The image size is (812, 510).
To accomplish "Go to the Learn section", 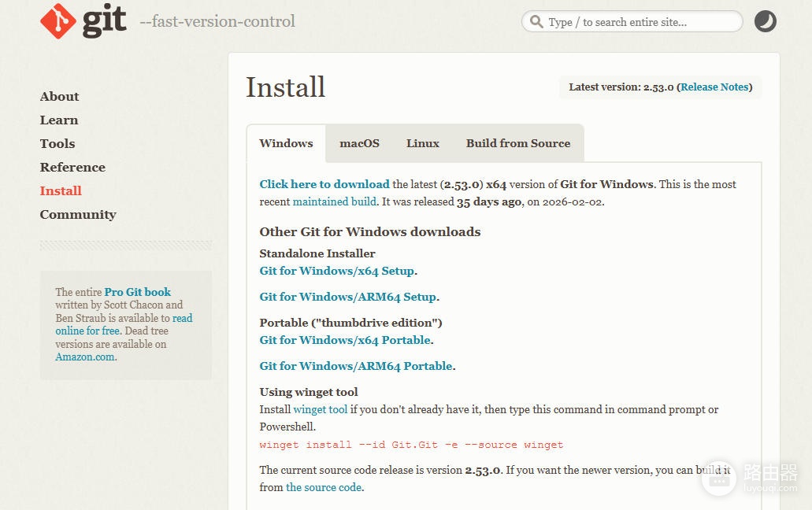I will pos(59,120).
